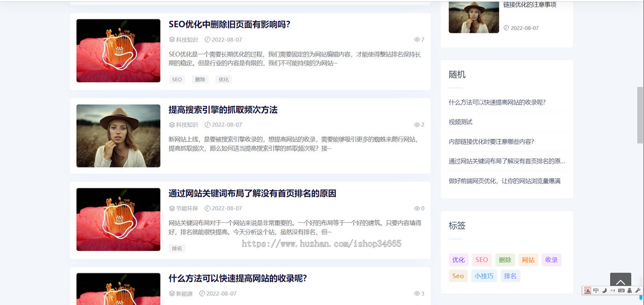Open flower thumbnail of 通过网站关键词布局 article
This screenshot has height=305, width=644.
click(118, 219)
